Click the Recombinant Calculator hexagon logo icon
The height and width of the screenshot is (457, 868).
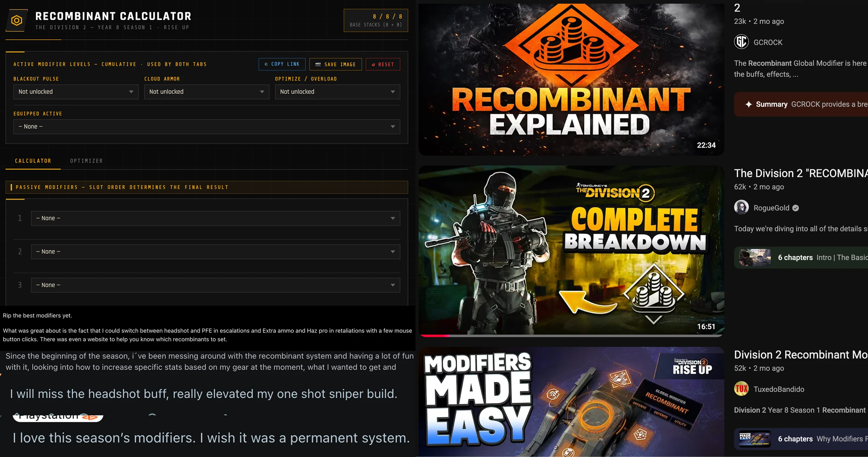pos(17,20)
